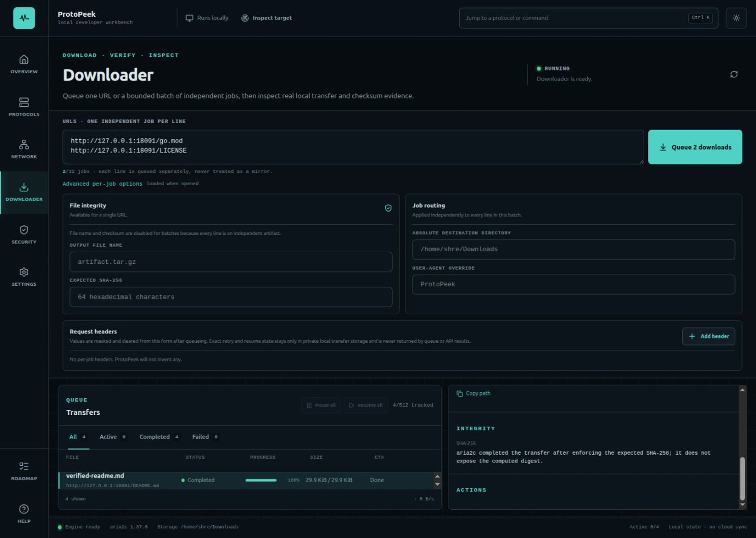Viewport: 756px width, 538px height.
Task: Open the Network sidebar page
Action: (x=24, y=150)
